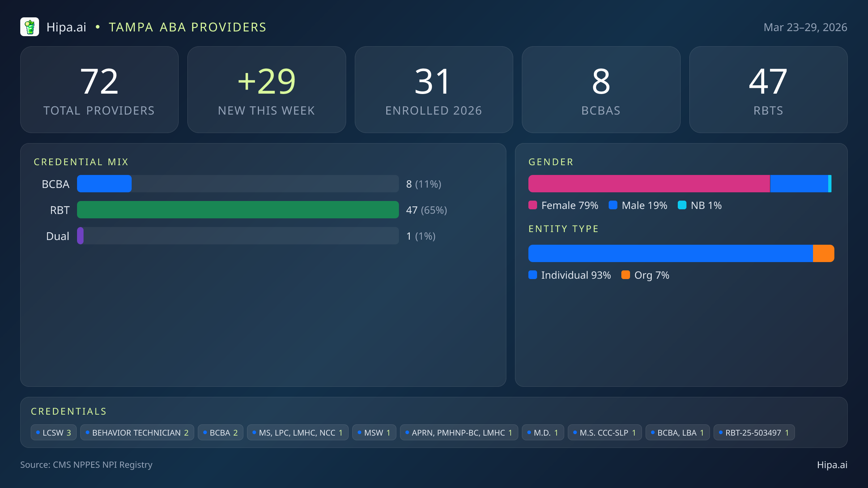The width and height of the screenshot is (868, 488).
Task: Click the Org orange legend swatch
Action: click(626, 275)
